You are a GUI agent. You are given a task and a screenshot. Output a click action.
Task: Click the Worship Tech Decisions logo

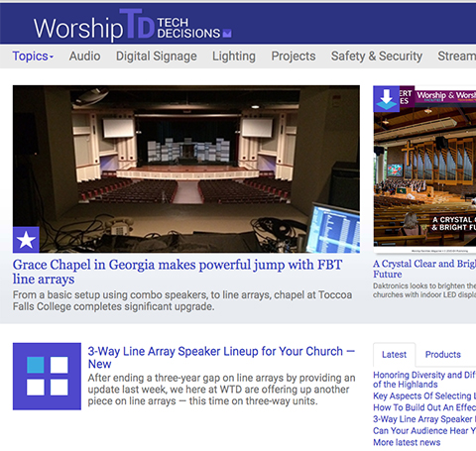127,25
